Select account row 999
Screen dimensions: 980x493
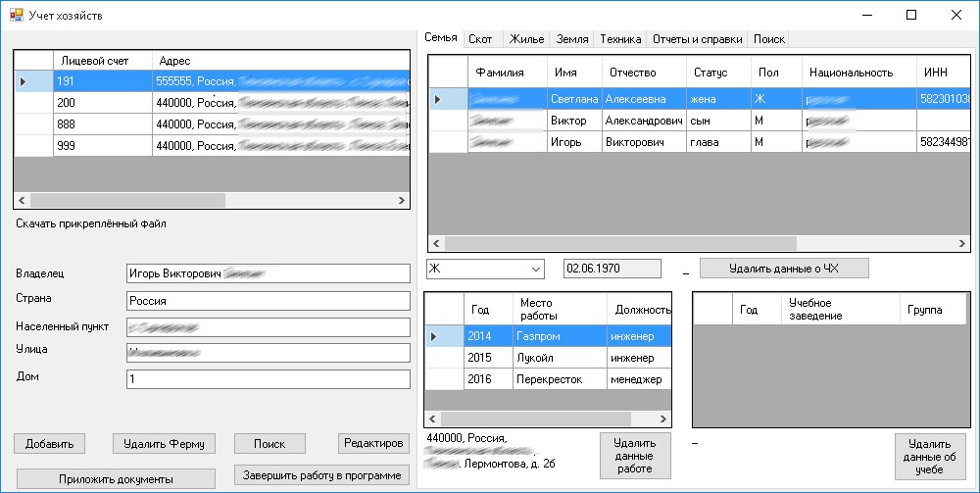pyautogui.click(x=212, y=146)
